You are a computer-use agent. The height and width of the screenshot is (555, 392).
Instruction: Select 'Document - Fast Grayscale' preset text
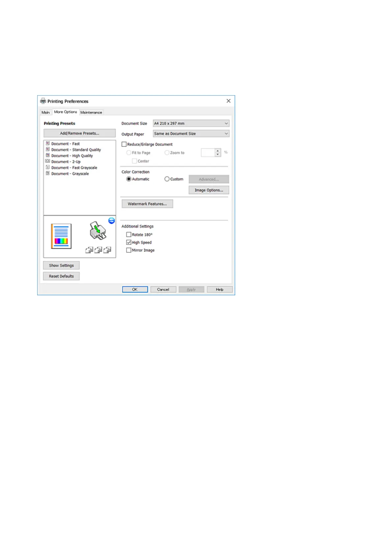click(x=74, y=167)
